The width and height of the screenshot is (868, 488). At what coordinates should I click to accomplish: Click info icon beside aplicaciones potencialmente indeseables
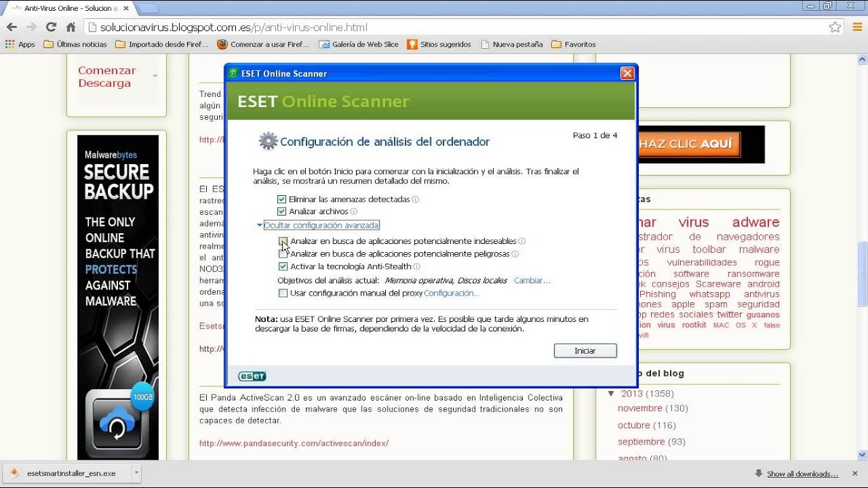tap(521, 241)
